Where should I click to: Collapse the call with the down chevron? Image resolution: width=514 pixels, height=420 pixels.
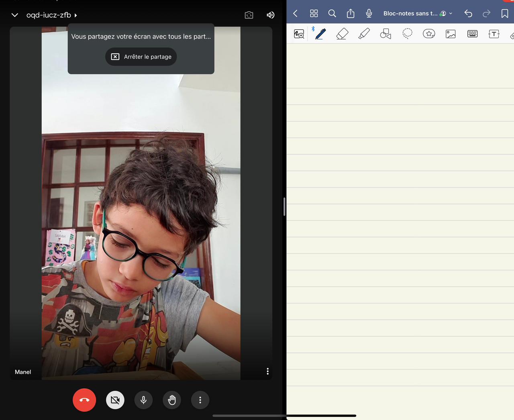pos(15,15)
